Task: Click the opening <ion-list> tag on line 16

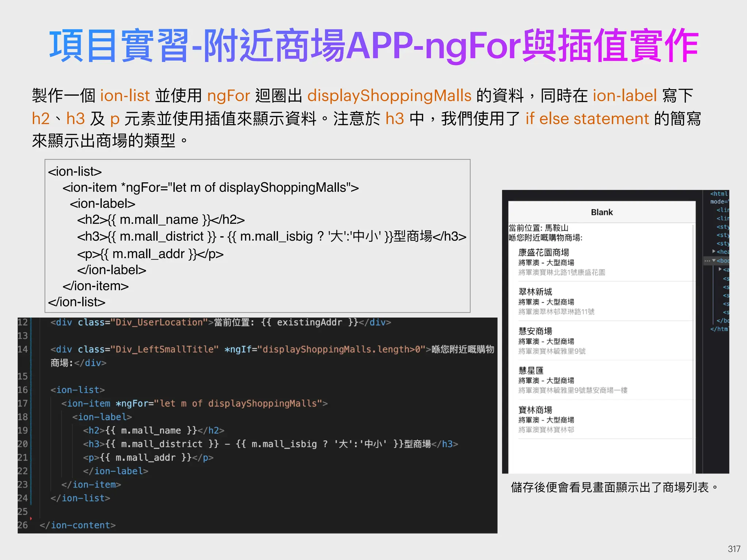Action: pos(78,390)
